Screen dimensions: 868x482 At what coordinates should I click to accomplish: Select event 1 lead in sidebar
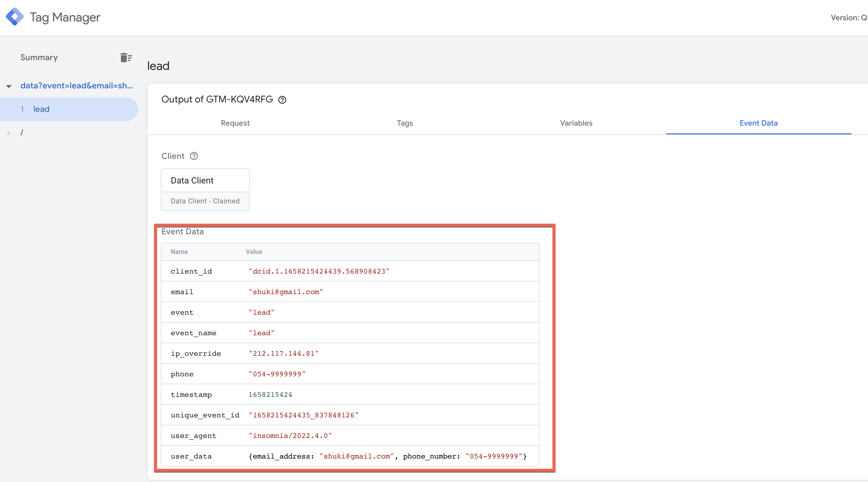(69, 109)
